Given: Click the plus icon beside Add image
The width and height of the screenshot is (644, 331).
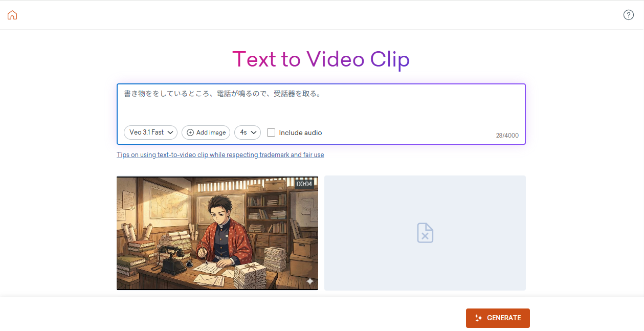Looking at the screenshot, I should (x=190, y=133).
